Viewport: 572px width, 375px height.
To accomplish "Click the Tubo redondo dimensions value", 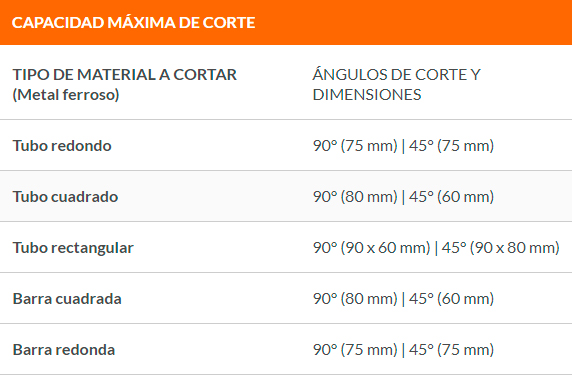I will [x=403, y=146].
